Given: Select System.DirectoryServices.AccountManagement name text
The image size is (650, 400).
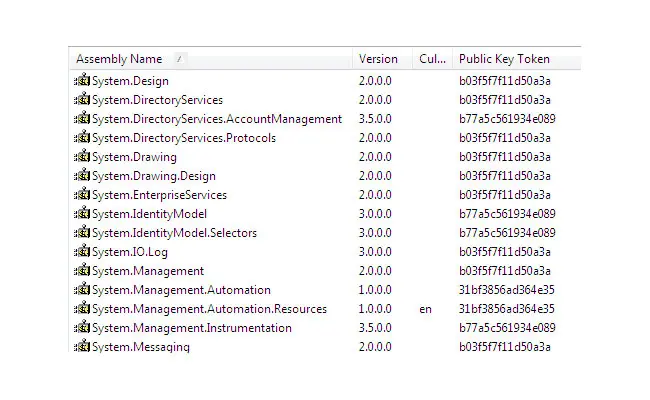Looking at the screenshot, I should coord(217,119).
